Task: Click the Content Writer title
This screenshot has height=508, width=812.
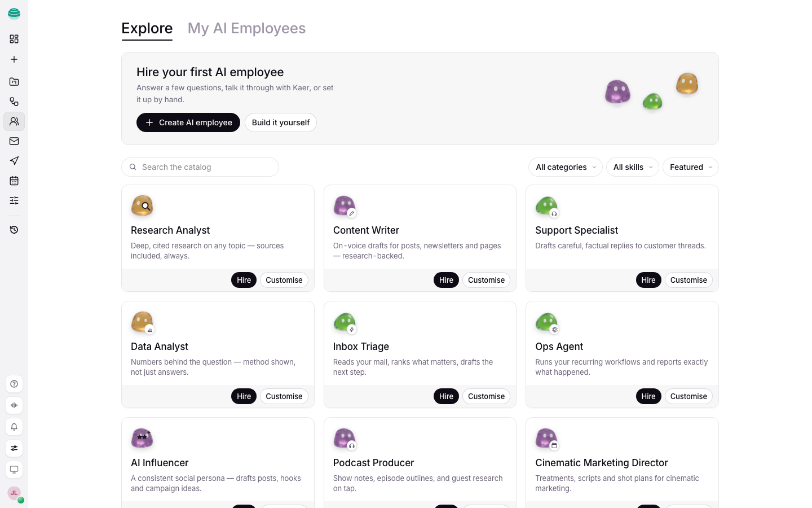Action: click(366, 230)
